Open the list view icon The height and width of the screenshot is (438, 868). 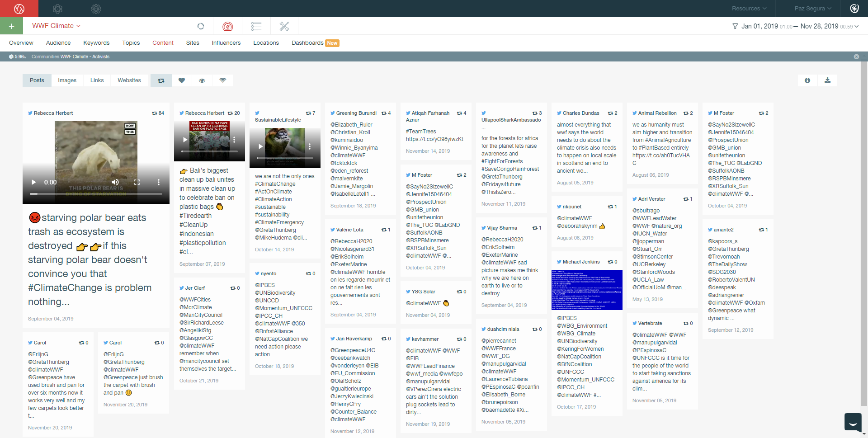click(x=256, y=26)
